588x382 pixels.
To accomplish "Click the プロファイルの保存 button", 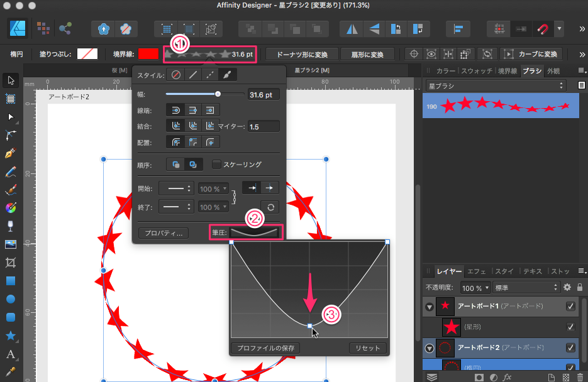I will [x=265, y=348].
